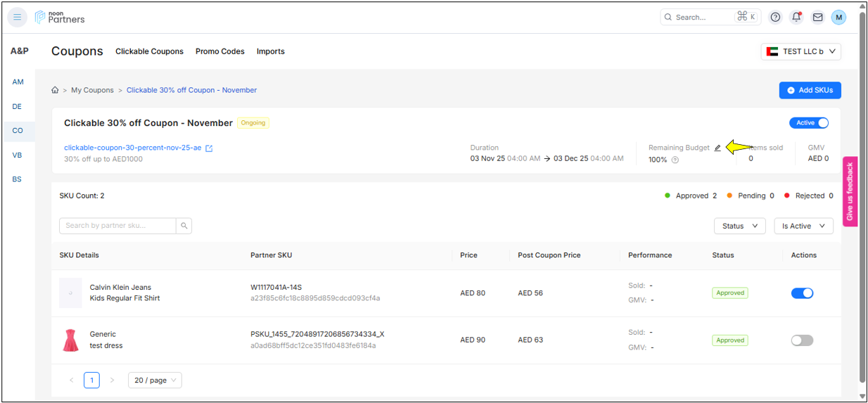Screen dimensions: 868x403
Task: Open the messages envelope icon
Action: coord(817,18)
